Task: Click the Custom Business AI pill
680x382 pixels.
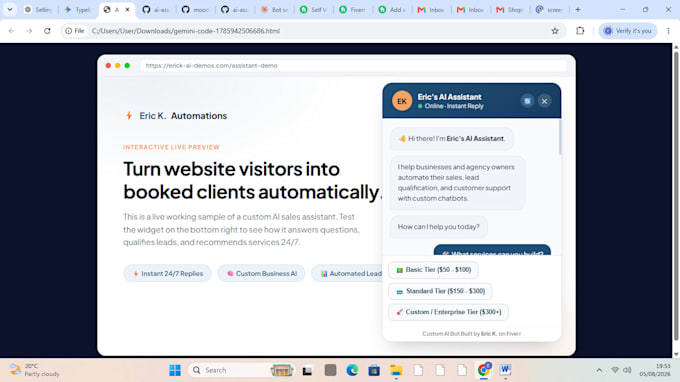Action: 262,274
